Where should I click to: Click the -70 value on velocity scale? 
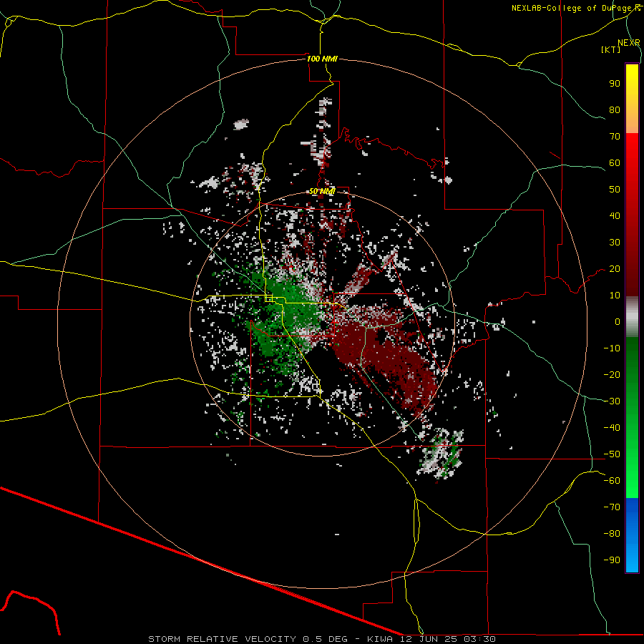point(612,507)
